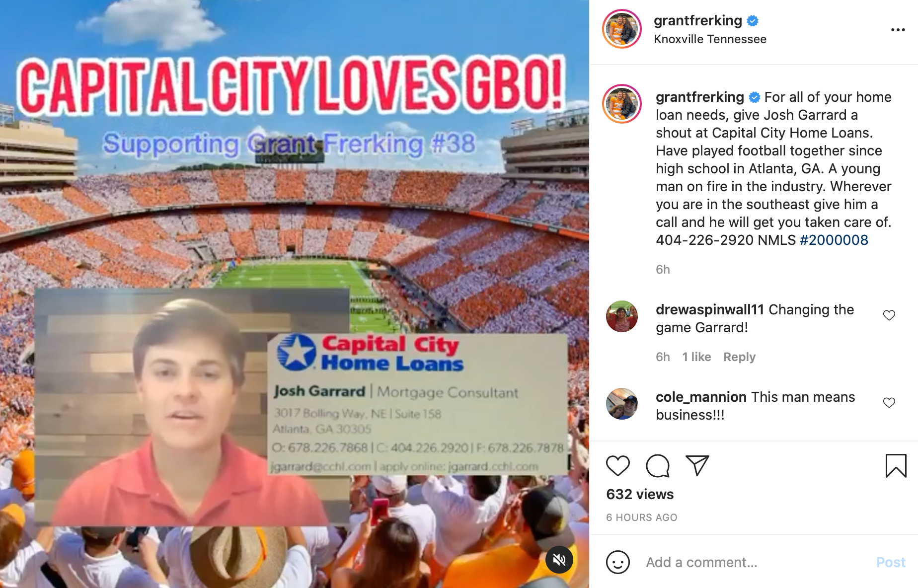Open grantfrerking profile from header username

(697, 20)
